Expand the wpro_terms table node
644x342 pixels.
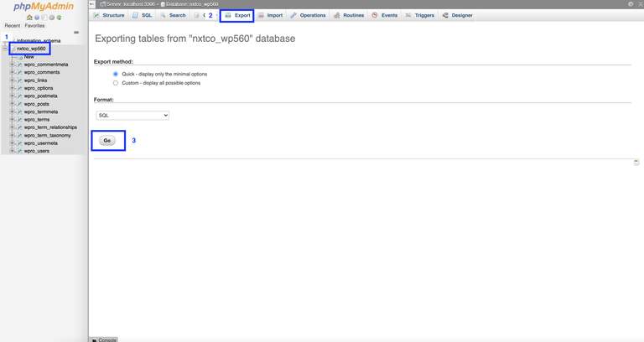(x=13, y=120)
